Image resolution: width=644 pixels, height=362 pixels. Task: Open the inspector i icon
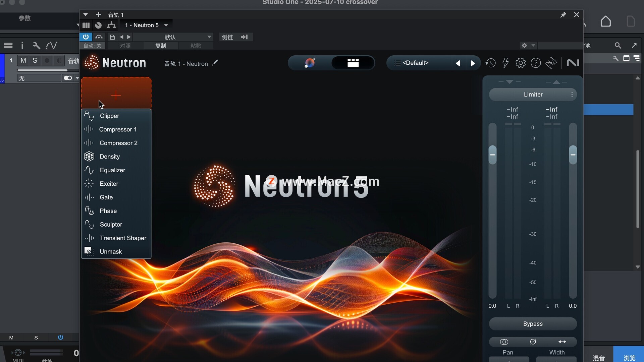(22, 45)
